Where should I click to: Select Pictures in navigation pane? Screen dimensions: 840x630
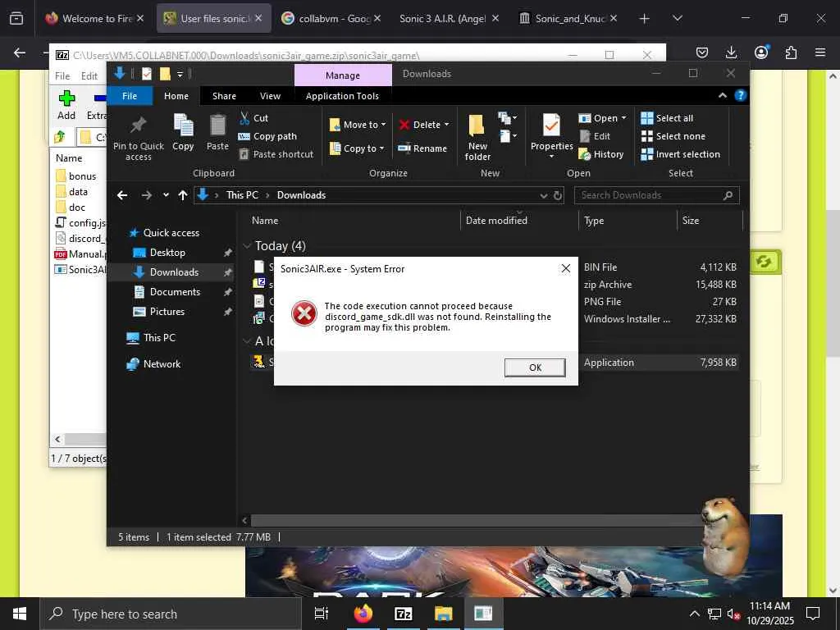(167, 311)
